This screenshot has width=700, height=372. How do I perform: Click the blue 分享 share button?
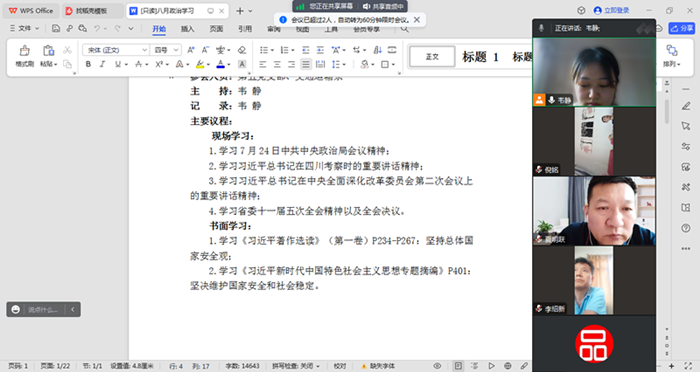click(682, 28)
